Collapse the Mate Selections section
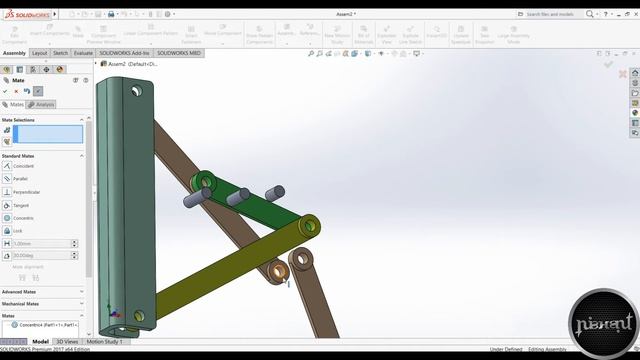Image resolution: width=640 pixels, height=360 pixels. pos(82,120)
